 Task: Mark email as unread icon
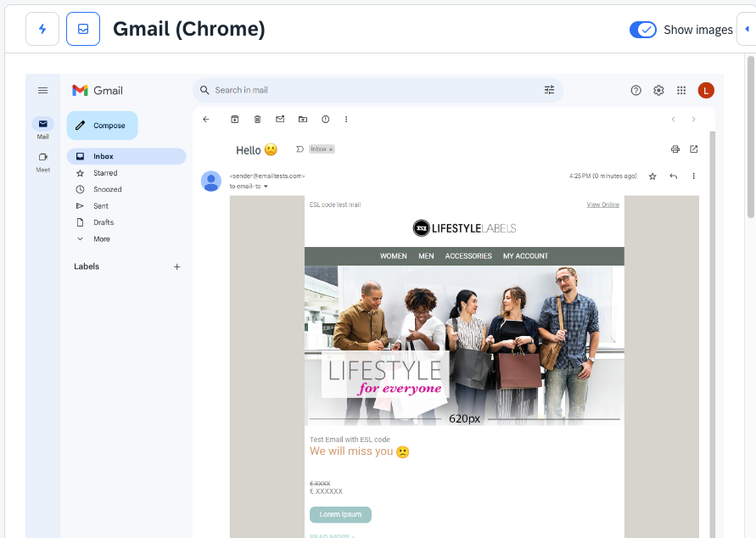tap(280, 119)
